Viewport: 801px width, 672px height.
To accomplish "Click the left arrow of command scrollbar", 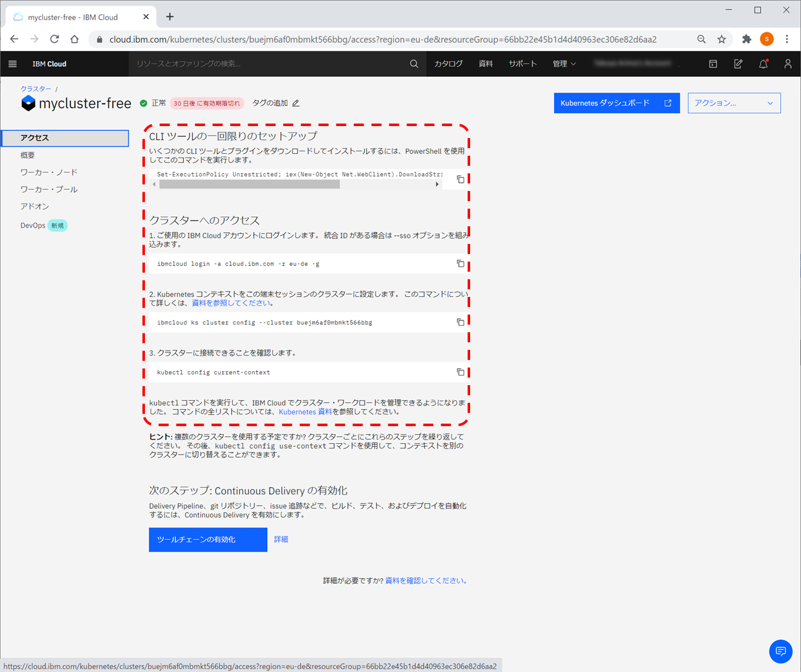I will tap(154, 185).
